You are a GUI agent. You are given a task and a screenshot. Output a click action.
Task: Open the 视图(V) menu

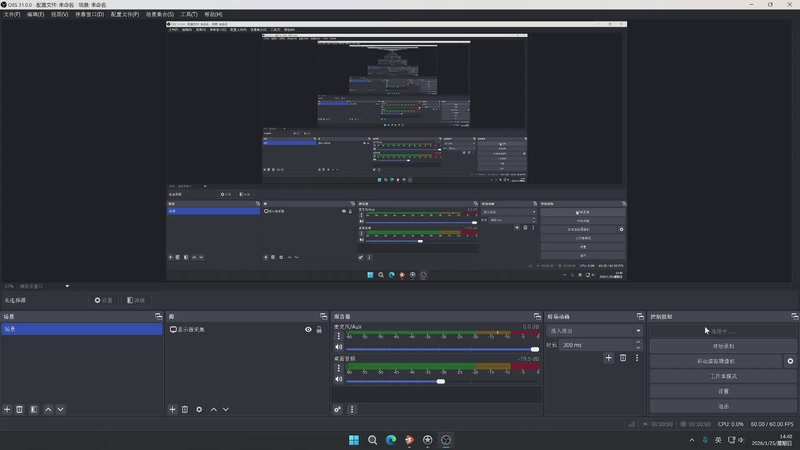tap(59, 14)
